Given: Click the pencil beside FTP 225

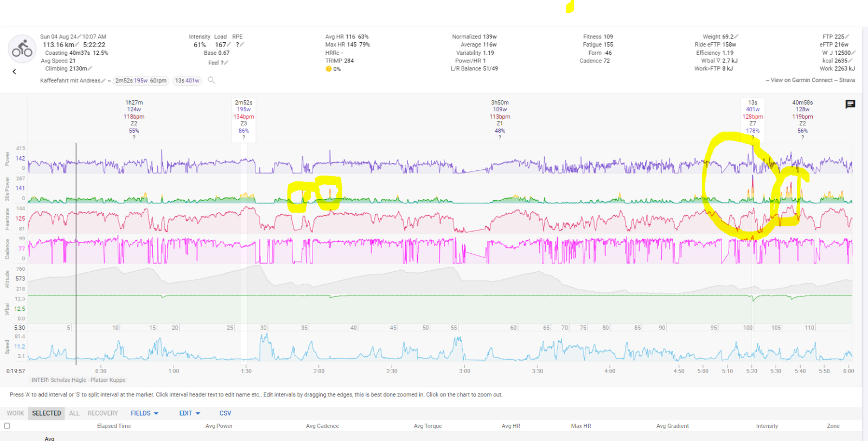Looking at the screenshot, I should pyautogui.click(x=847, y=37).
